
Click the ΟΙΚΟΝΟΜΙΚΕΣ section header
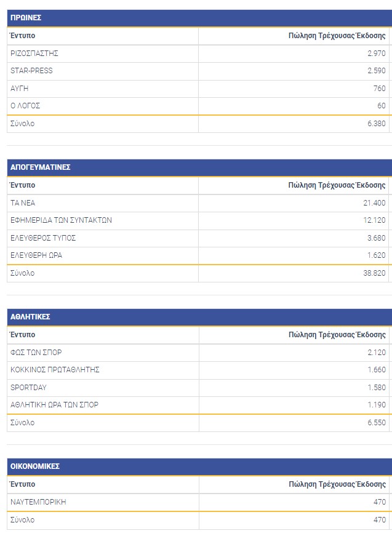tap(35, 466)
